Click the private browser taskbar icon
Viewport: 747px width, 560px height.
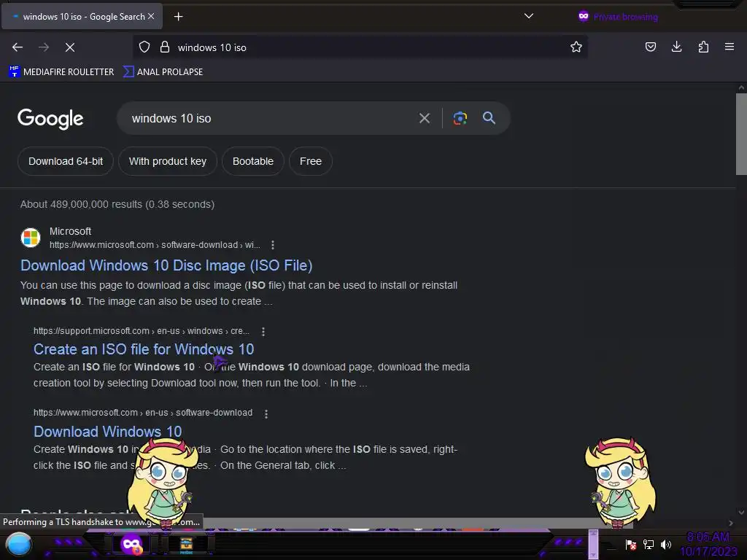131,544
